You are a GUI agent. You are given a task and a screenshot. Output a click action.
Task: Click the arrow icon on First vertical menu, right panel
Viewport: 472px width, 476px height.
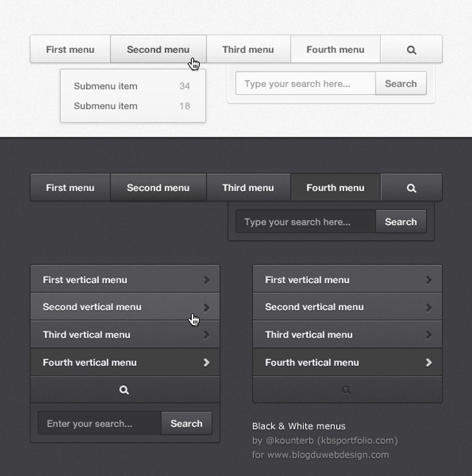(x=429, y=279)
